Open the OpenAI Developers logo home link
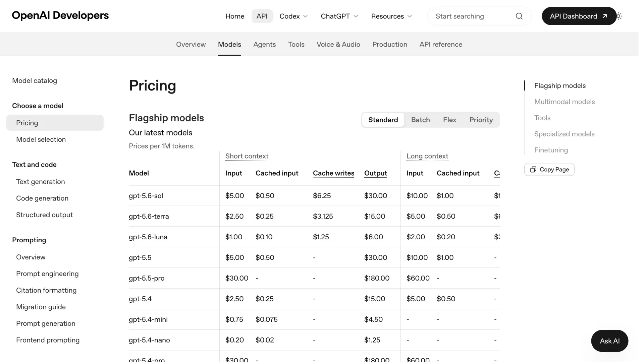The image size is (644, 362). click(60, 15)
